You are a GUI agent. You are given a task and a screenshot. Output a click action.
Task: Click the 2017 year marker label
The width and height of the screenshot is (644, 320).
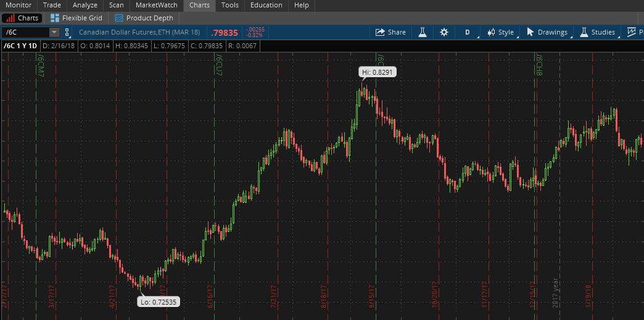(556, 293)
